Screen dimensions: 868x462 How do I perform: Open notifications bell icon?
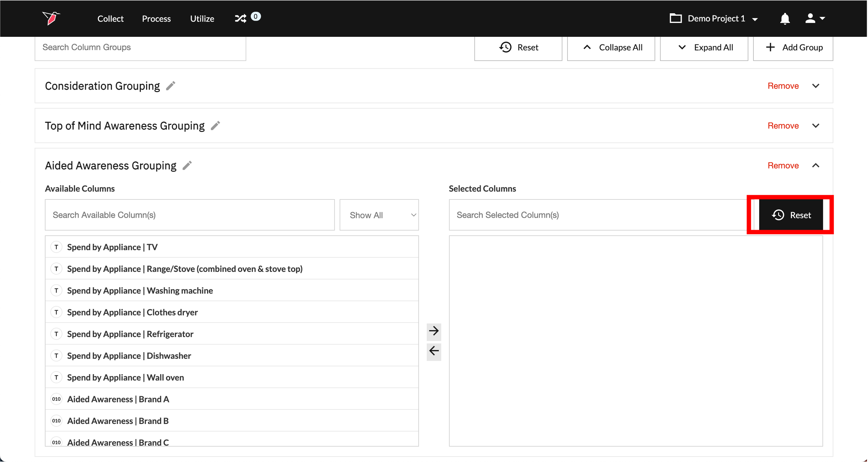tap(785, 19)
